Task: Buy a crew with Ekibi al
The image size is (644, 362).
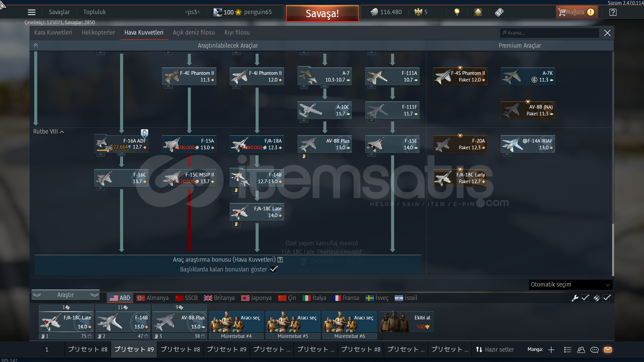Action: click(406, 322)
